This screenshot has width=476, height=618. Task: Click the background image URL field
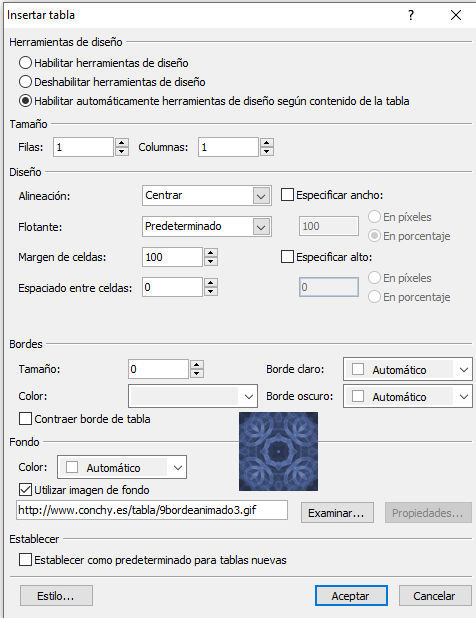point(152,510)
